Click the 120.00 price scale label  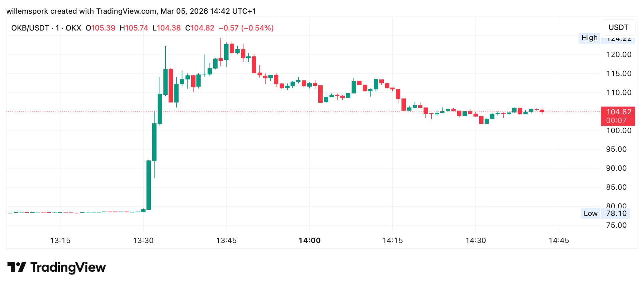click(619, 54)
